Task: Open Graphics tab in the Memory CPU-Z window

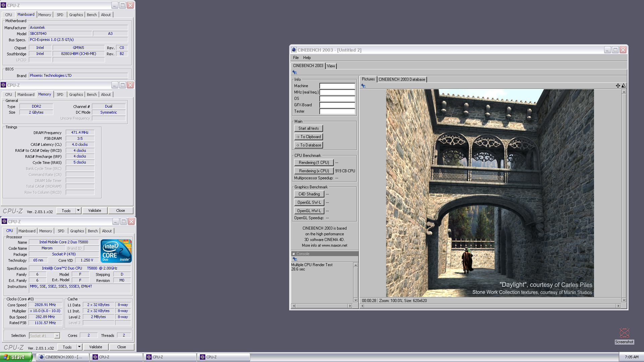Action: [x=76, y=95]
